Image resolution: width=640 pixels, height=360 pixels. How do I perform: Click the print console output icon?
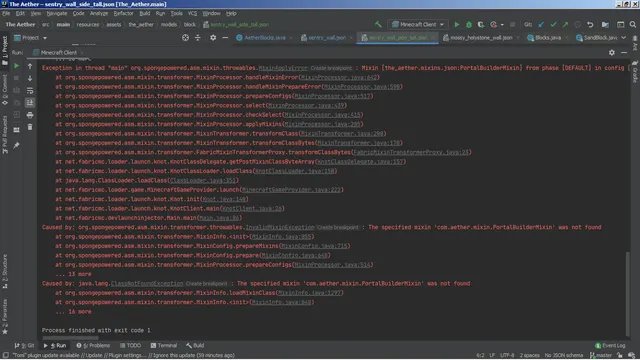click(30, 115)
